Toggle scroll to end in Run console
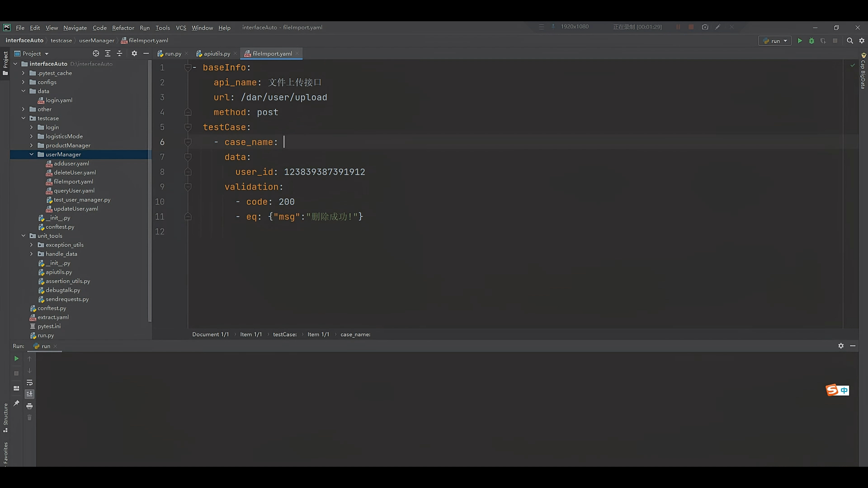Viewport: 868px width, 488px height. [x=29, y=394]
